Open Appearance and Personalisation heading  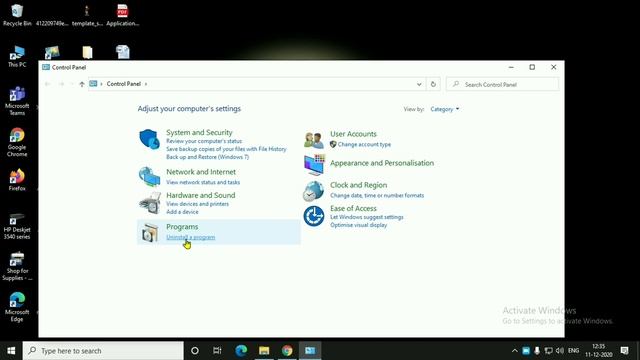(382, 163)
